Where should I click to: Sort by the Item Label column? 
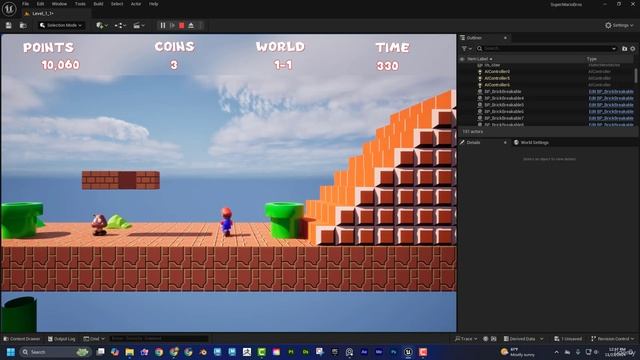click(x=479, y=59)
